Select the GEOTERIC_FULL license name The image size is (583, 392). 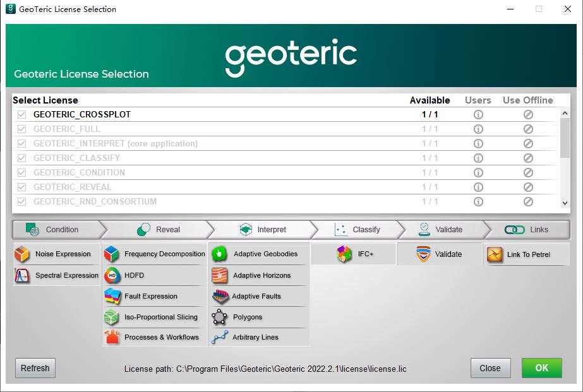[x=66, y=129]
